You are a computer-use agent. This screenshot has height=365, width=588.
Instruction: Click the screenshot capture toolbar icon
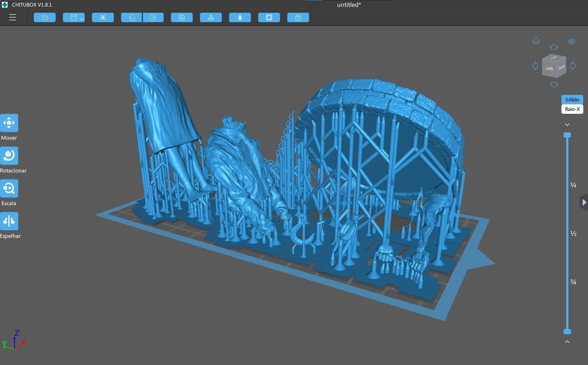[103, 17]
